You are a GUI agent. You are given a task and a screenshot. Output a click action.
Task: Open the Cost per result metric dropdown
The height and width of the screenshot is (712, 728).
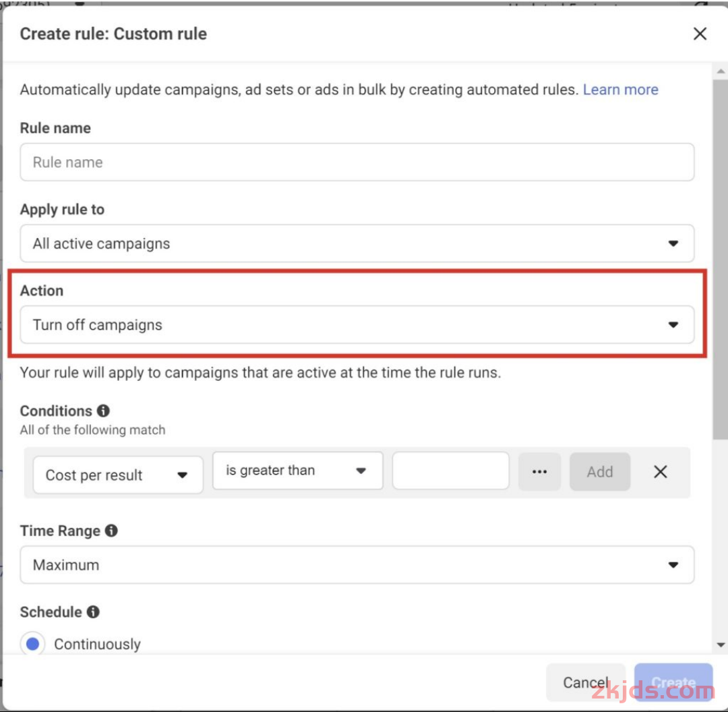tap(117, 475)
